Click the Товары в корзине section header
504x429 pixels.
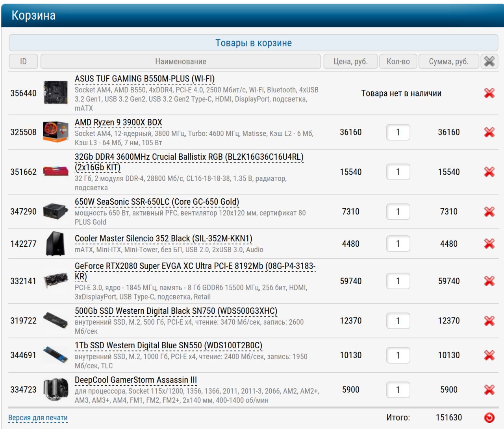click(254, 43)
